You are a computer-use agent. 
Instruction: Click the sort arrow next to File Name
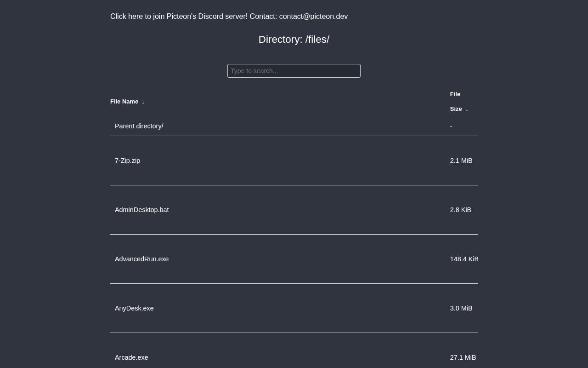[x=143, y=102]
